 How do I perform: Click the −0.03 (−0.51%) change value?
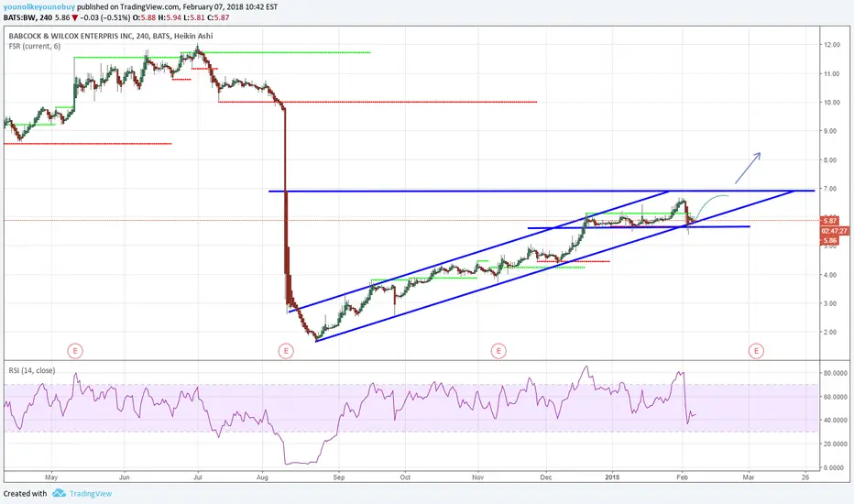[105, 17]
